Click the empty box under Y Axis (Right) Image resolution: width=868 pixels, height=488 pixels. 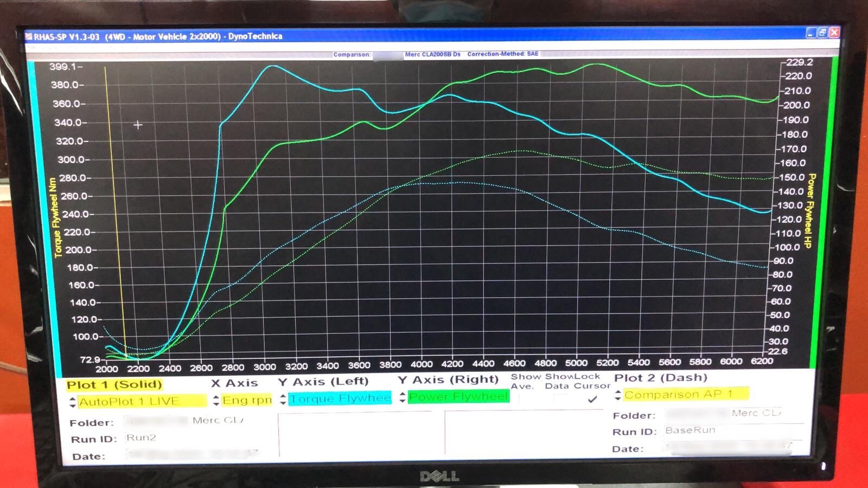click(525, 432)
